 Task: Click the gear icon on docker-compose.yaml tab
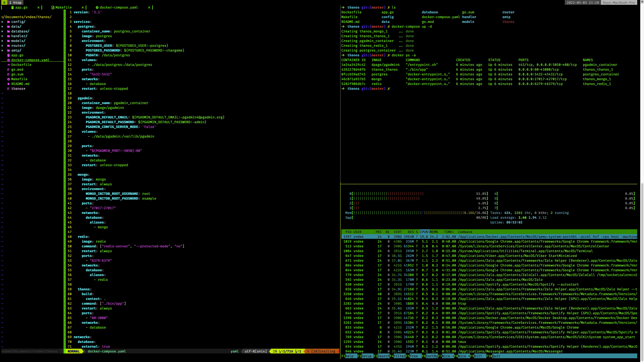click(97, 8)
